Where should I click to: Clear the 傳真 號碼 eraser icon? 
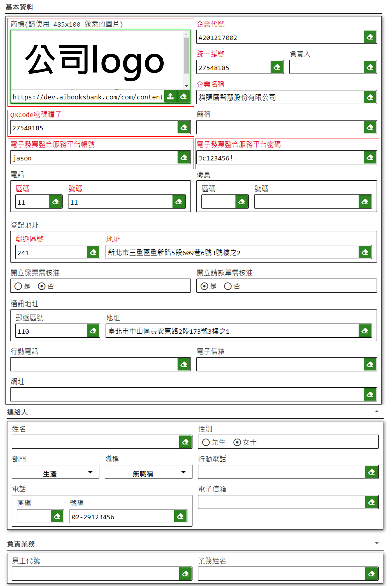click(x=365, y=202)
